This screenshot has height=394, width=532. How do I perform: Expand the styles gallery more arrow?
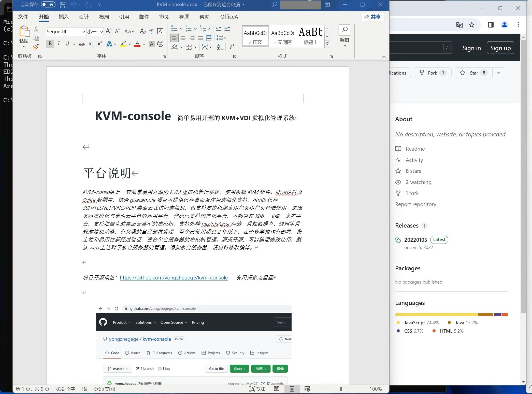click(327, 44)
